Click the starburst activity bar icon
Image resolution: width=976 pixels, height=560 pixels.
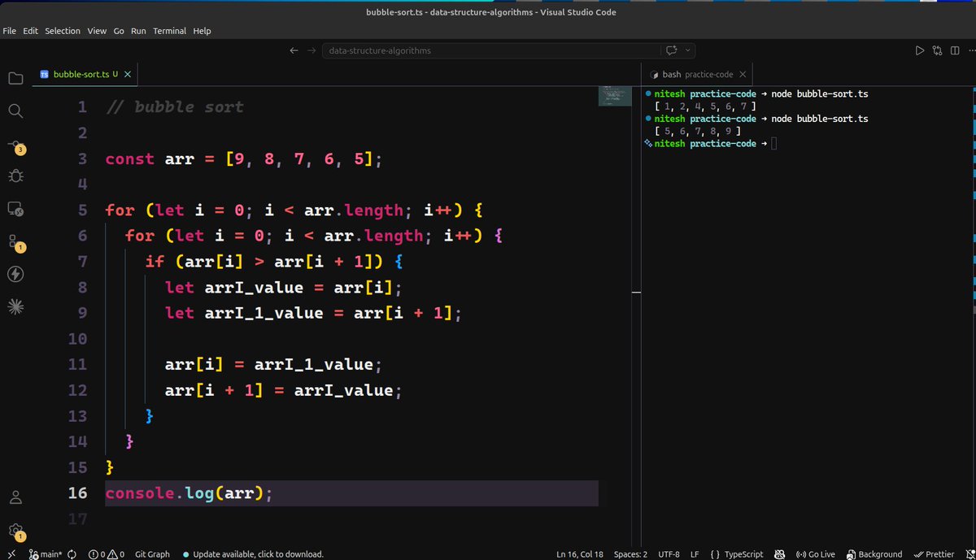(x=15, y=306)
